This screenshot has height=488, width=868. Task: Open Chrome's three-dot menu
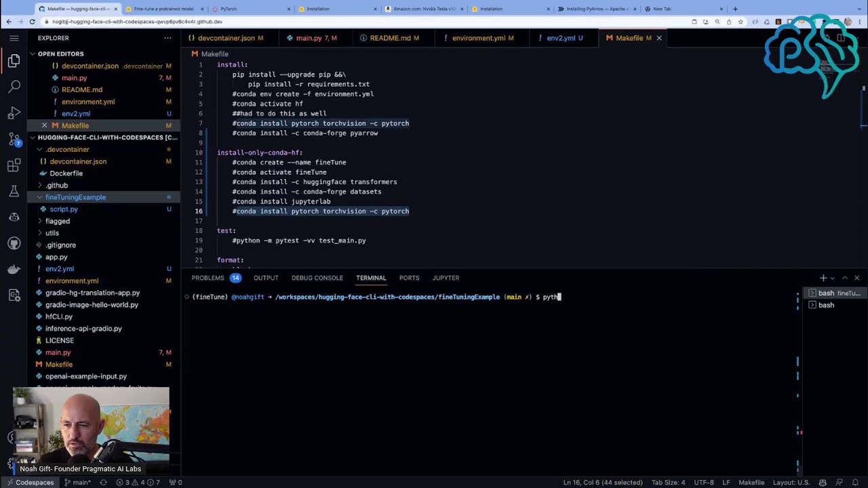tap(861, 22)
